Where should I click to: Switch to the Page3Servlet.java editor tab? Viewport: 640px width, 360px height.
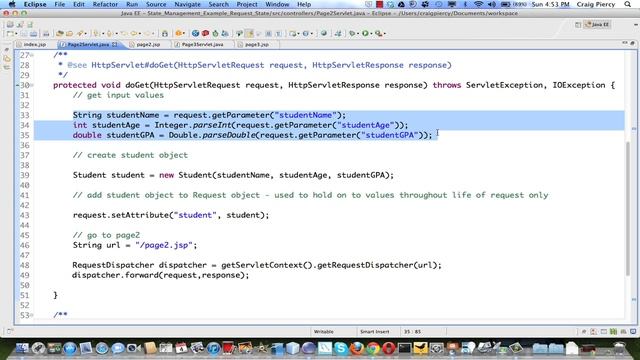click(202, 44)
